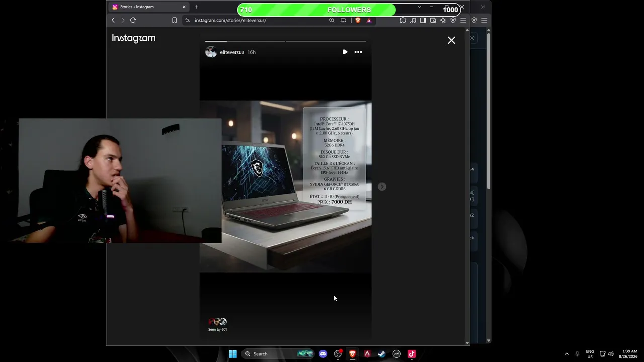Click the screen cast icon in address bar
The width and height of the screenshot is (644, 362).
343,20
